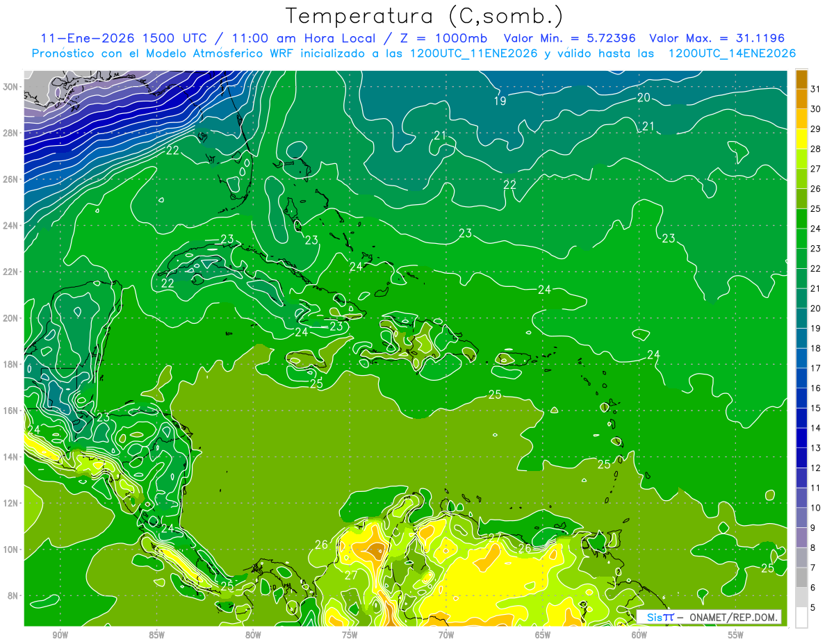The height and width of the screenshot is (644, 834).
Task: Click the color bar label "31"
Action: coord(816,88)
